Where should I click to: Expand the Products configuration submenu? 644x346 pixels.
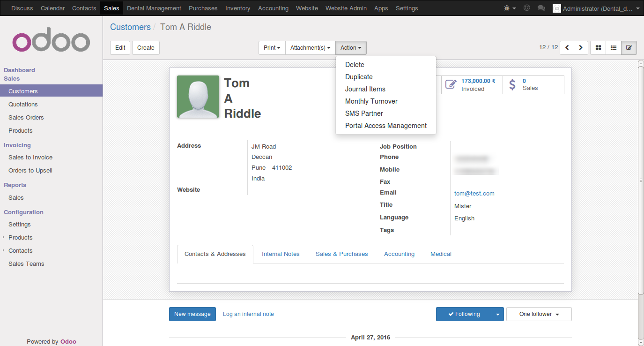tap(21, 238)
